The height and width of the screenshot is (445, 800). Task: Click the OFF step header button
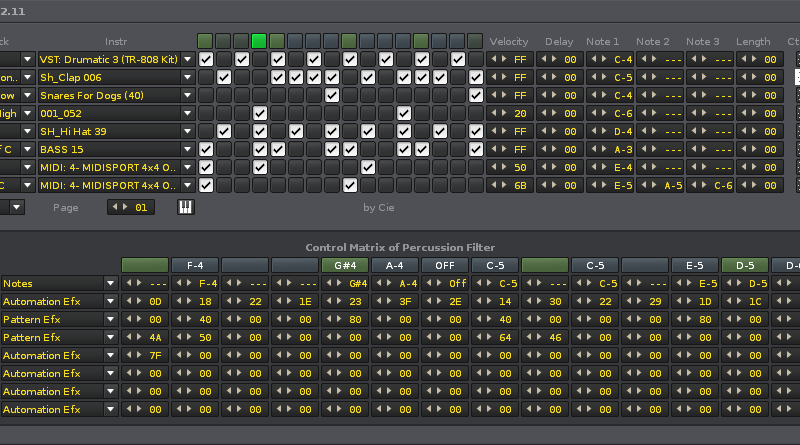click(445, 266)
